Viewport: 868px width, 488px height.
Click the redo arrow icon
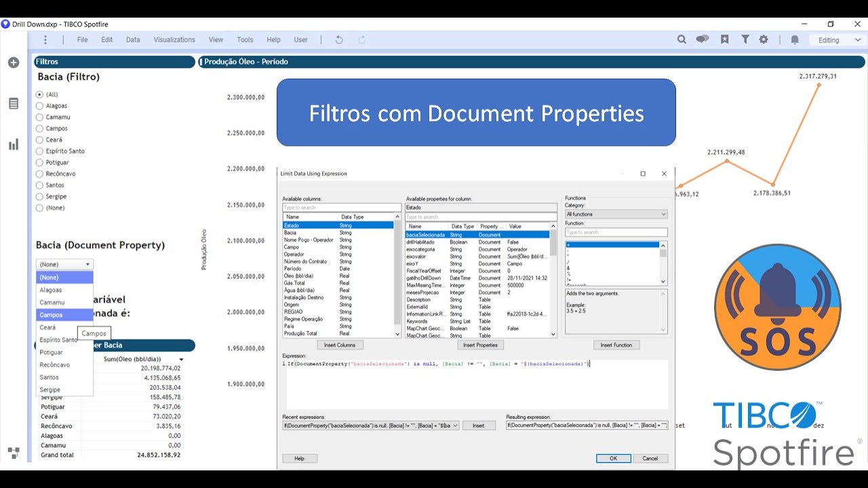tap(361, 40)
